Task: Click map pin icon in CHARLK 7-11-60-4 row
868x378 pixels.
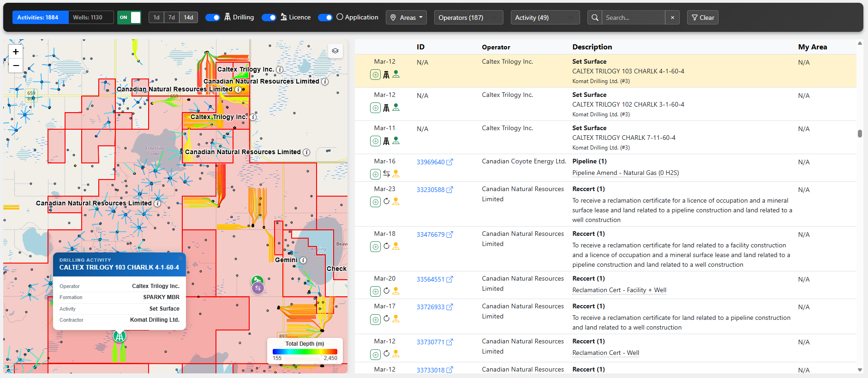Action: (396, 140)
